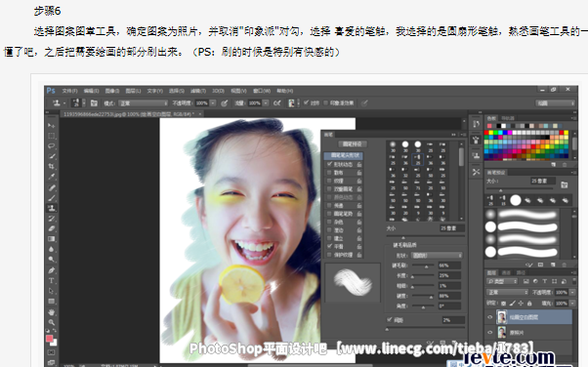This screenshot has width=588, height=367.
Task: Open the 形状 bristle shape dropdown
Action: [x=438, y=256]
